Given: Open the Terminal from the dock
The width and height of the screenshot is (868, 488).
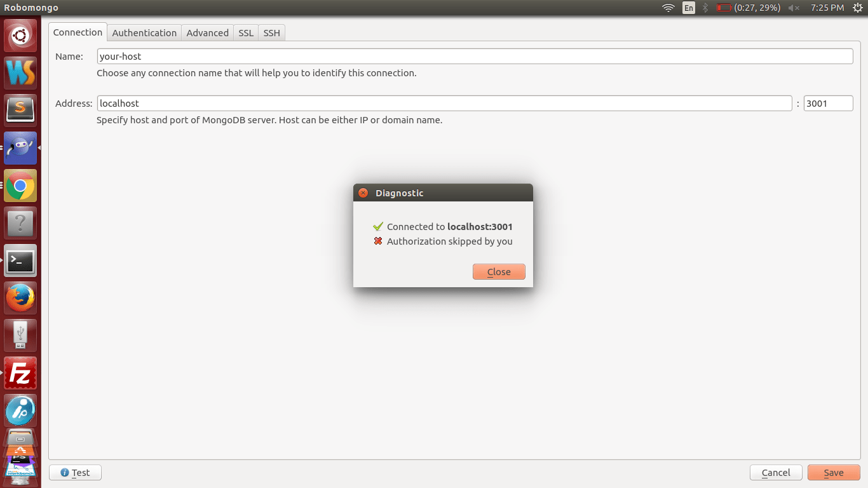Looking at the screenshot, I should [20, 261].
